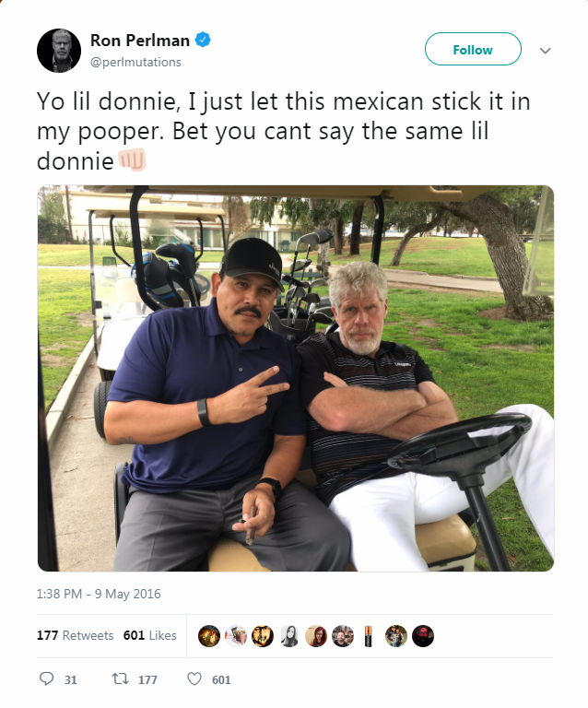The height and width of the screenshot is (708, 588).
Task: Click the first liker avatar
Action: (x=209, y=636)
